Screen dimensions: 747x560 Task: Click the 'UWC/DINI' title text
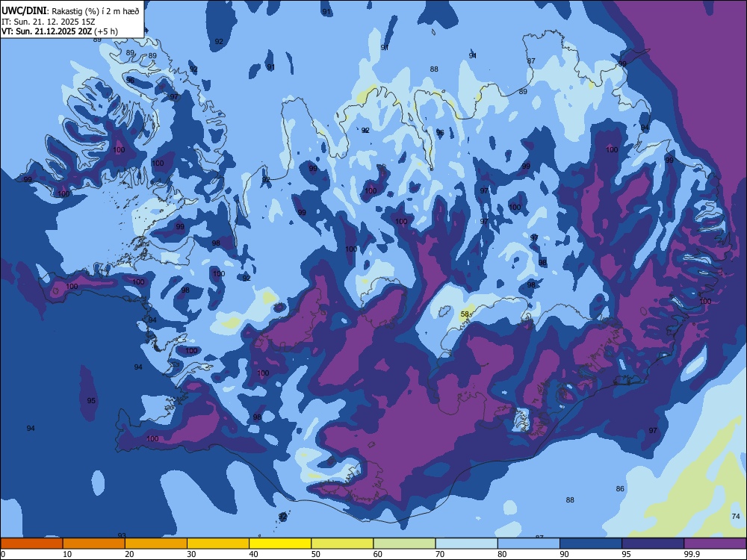[24, 11]
